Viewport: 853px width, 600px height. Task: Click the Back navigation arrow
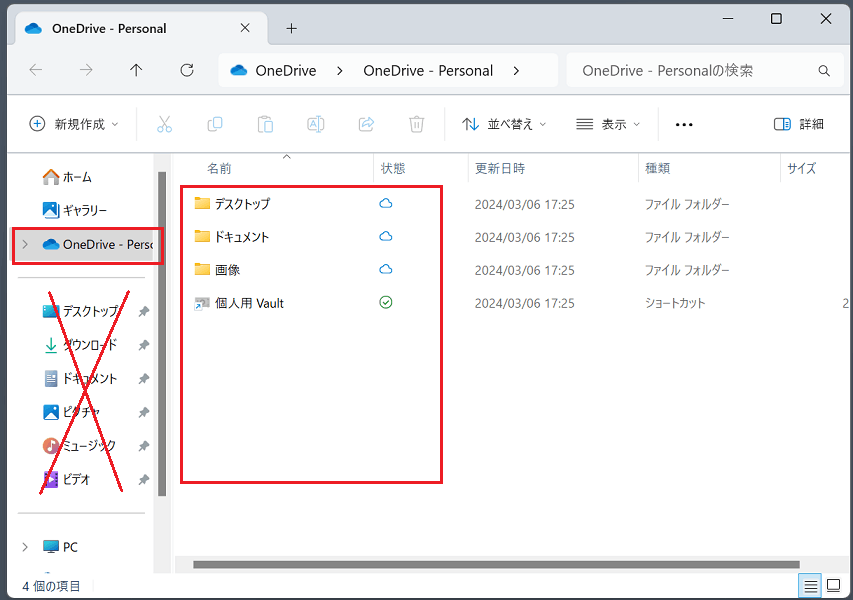(x=36, y=70)
